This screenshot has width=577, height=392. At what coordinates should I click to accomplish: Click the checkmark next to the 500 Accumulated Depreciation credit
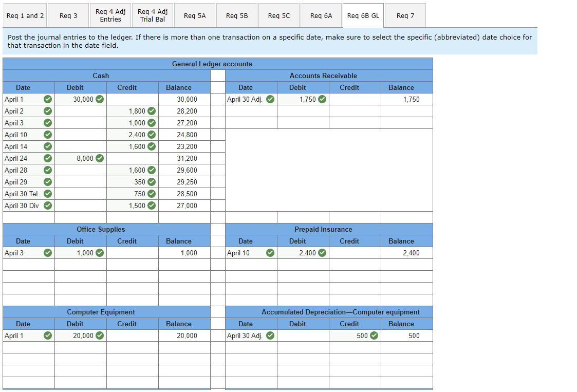point(373,335)
